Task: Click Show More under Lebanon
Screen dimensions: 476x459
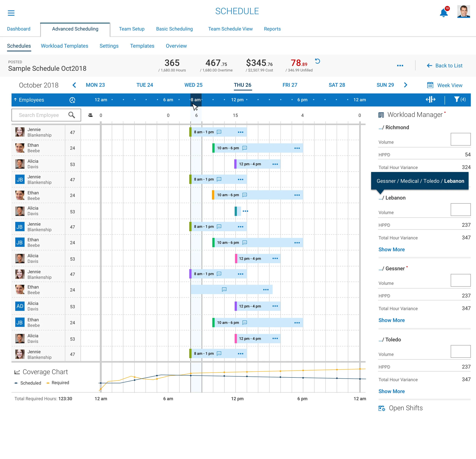Action: coord(391,250)
